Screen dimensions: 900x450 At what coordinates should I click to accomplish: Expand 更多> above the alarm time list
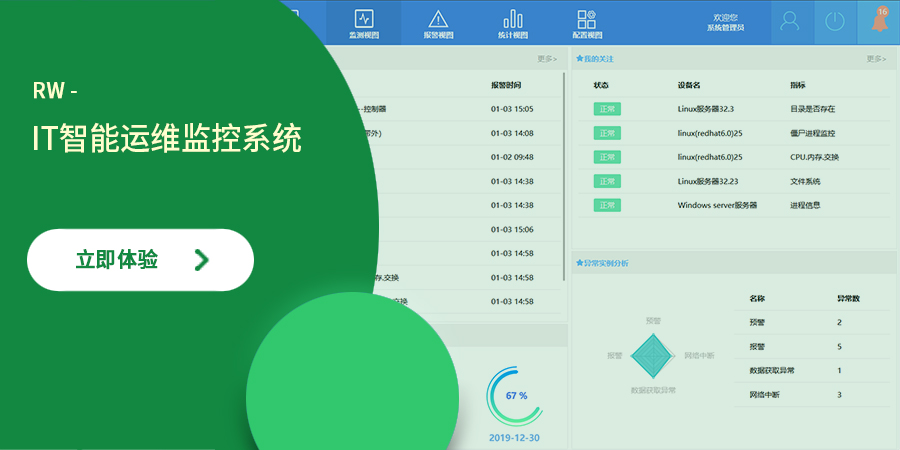pyautogui.click(x=546, y=59)
